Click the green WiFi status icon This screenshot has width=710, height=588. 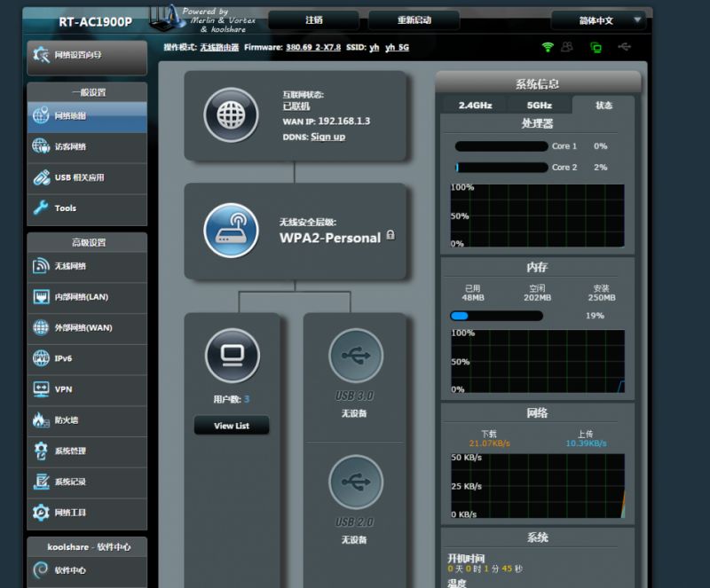click(548, 47)
